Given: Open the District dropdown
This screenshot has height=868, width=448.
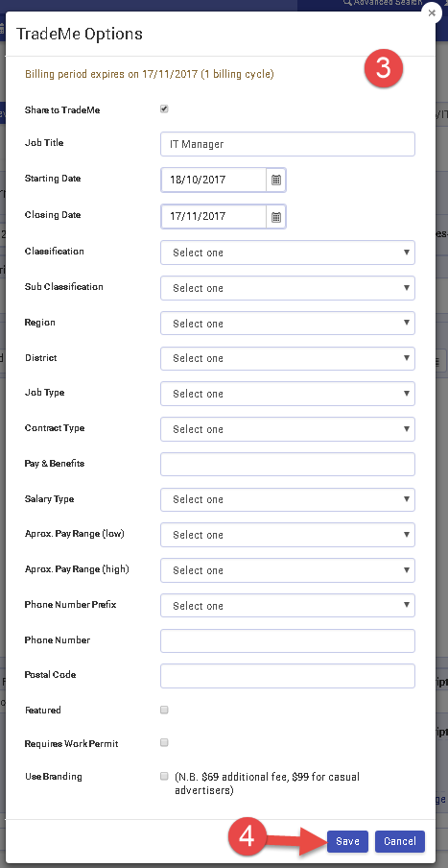Looking at the screenshot, I should pyautogui.click(x=288, y=358).
